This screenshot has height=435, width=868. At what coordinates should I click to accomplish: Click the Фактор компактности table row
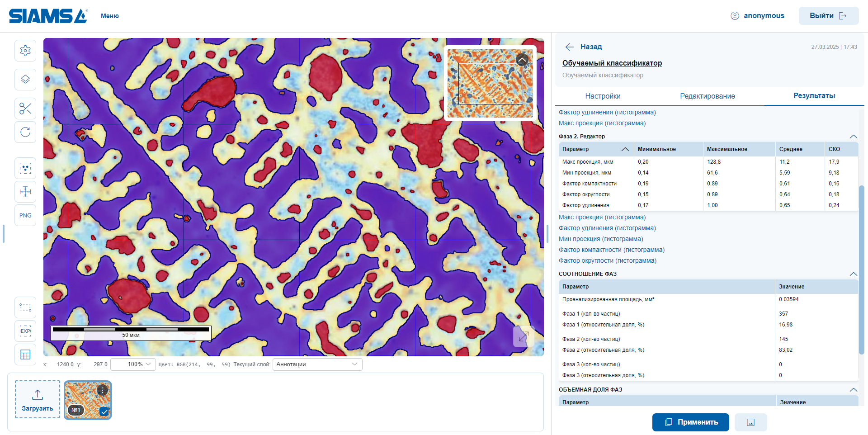(708, 184)
